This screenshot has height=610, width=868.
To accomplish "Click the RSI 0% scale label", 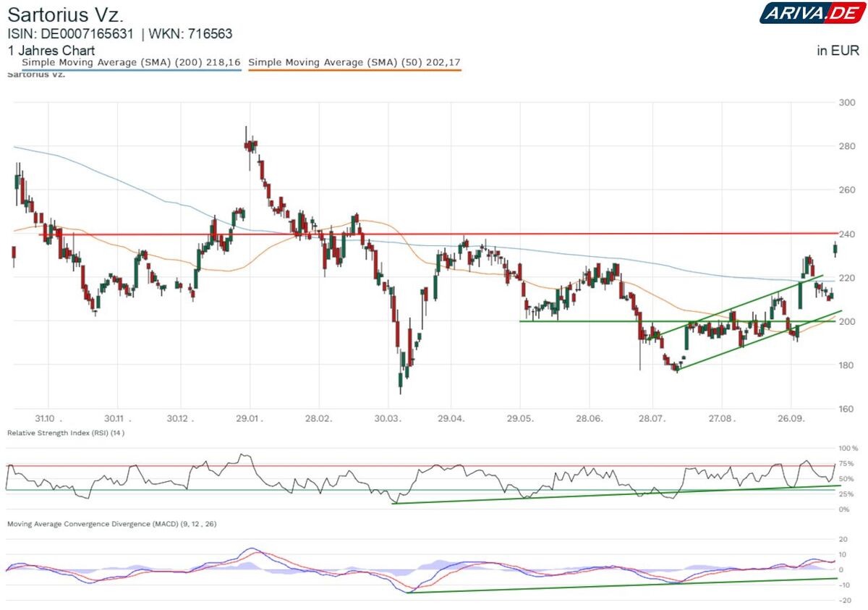I will 846,509.
